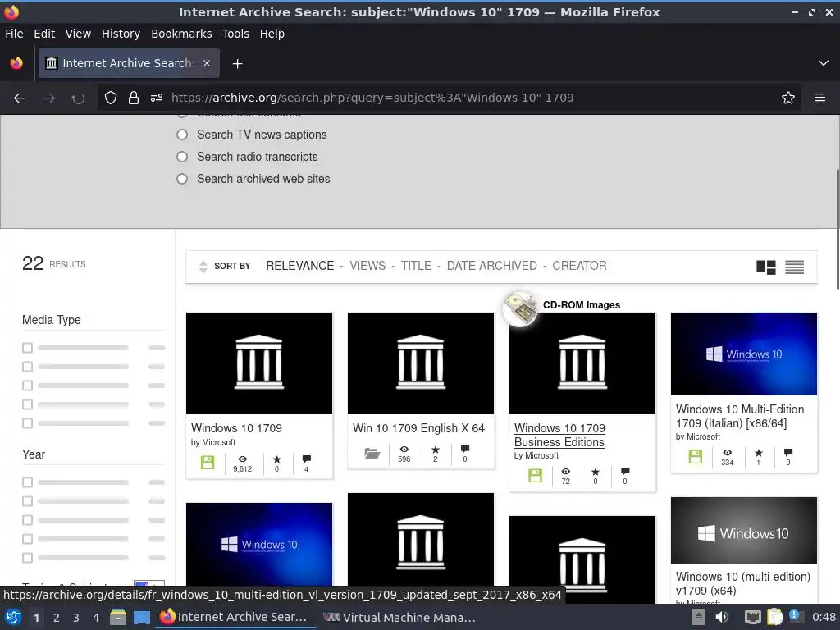Go back using the browser back arrow

(x=20, y=98)
